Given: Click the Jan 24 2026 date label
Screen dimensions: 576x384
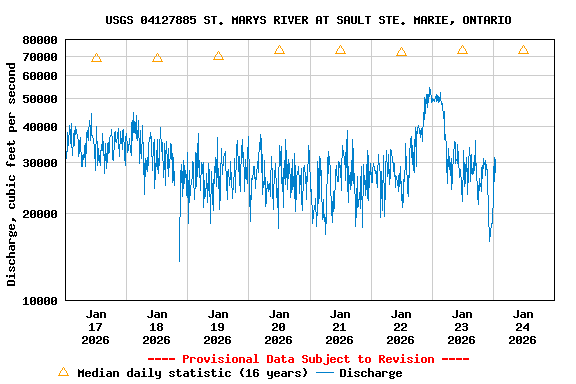Looking at the screenshot, I should coord(522,327).
